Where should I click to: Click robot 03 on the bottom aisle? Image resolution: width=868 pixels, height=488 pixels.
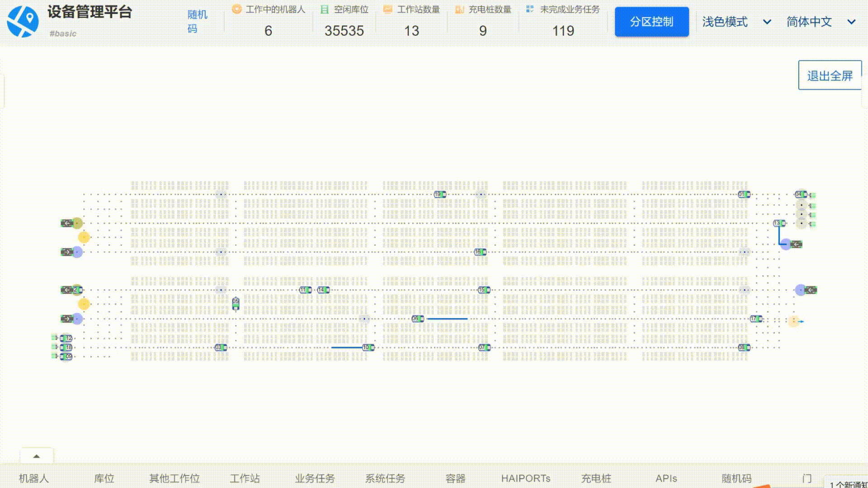pos(221,347)
